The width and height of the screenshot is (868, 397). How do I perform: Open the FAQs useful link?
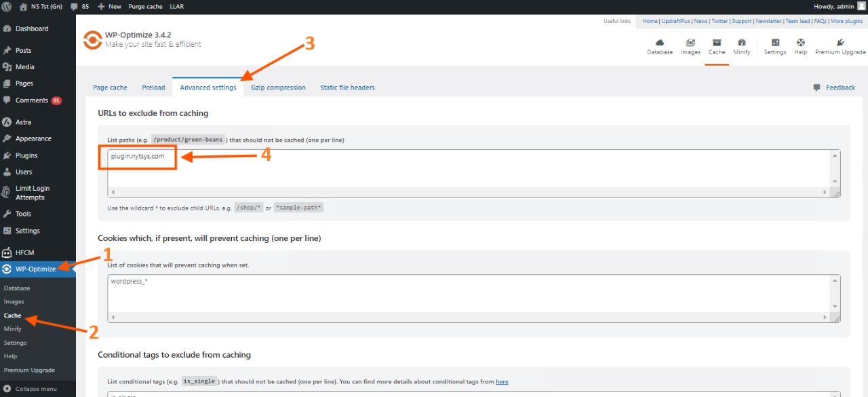tap(821, 21)
